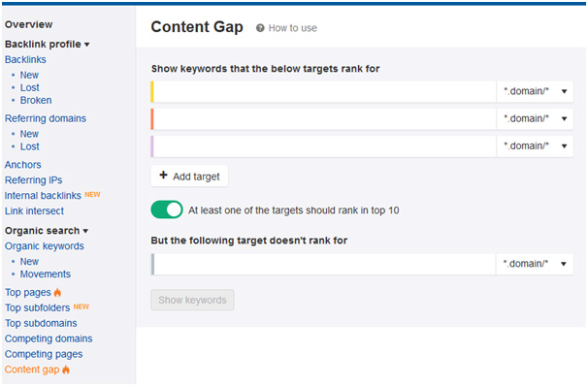Open Top subdomains report
The width and height of the screenshot is (588, 386).
[41, 323]
